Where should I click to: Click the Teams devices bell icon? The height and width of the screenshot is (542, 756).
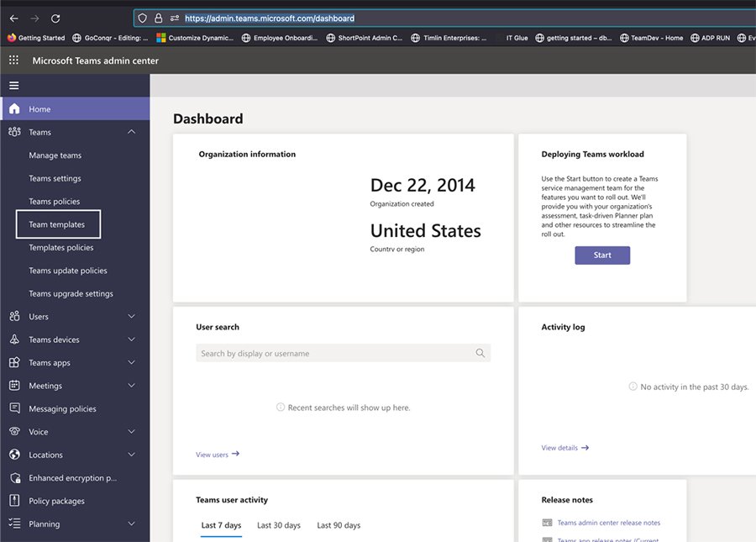click(13, 339)
